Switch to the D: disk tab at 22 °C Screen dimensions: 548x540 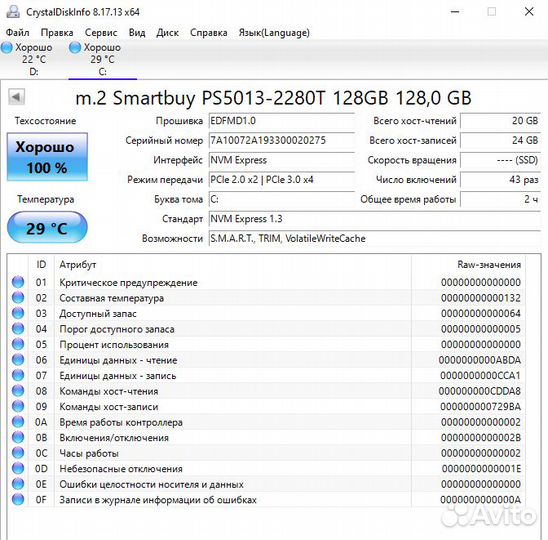coord(34,59)
